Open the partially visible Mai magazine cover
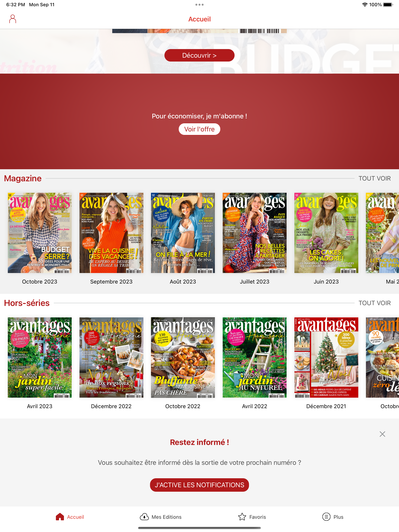This screenshot has height=532, width=399. point(382,233)
